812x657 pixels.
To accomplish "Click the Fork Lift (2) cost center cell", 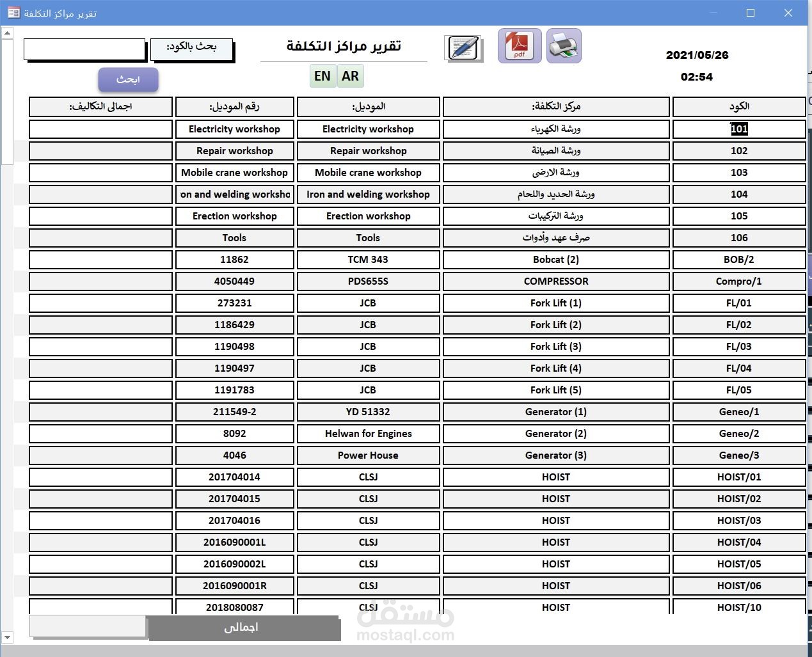I will point(556,324).
